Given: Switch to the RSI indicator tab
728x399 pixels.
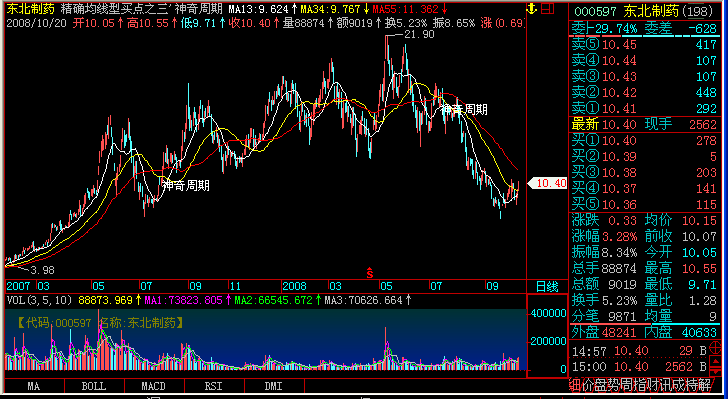Looking at the screenshot, I should [214, 386].
